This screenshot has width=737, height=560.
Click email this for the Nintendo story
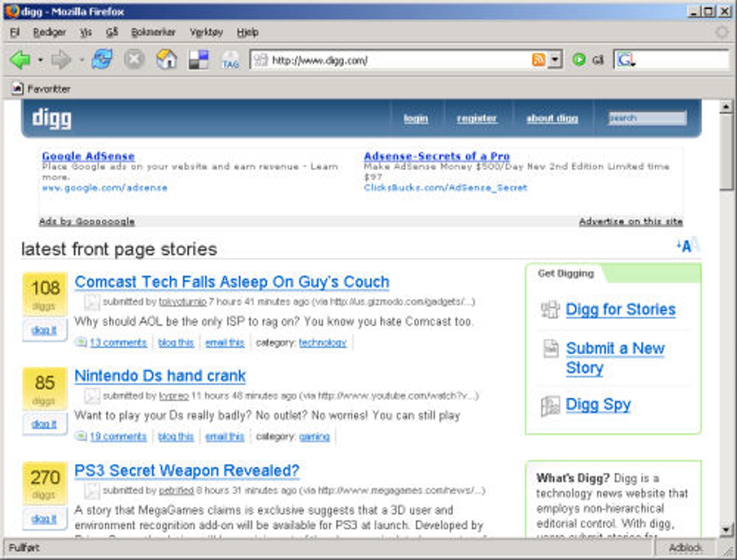coord(225,437)
